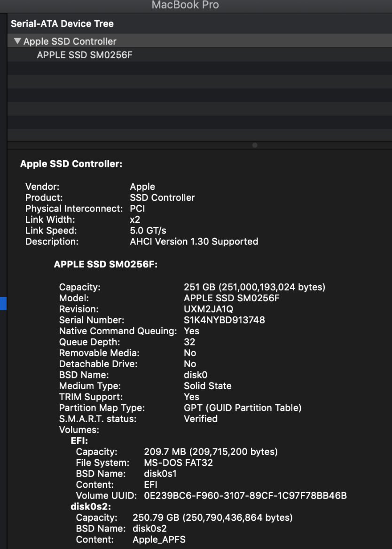Click the pane splitter handle dot
This screenshot has height=549, width=392.
[x=255, y=145]
